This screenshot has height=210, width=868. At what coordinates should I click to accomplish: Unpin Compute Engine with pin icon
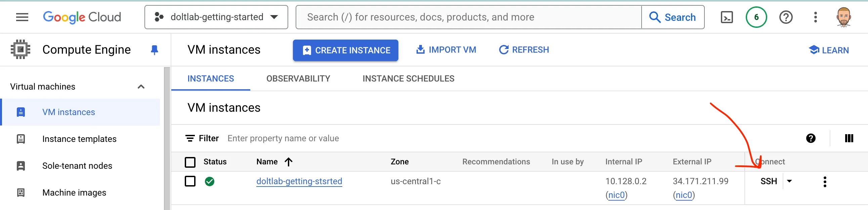pos(154,50)
